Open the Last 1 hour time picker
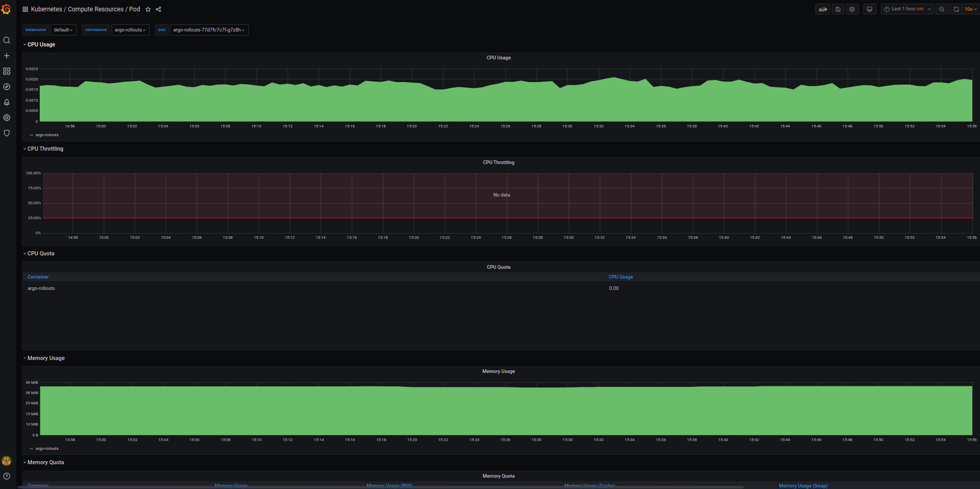980x489 pixels. [907, 9]
